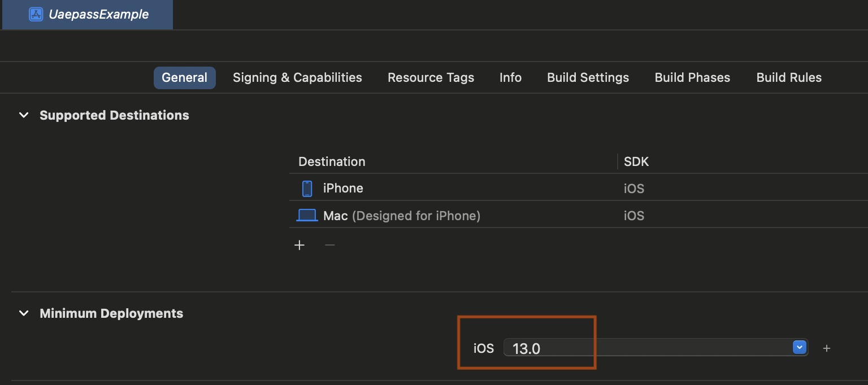Open the Signing & Capabilities tab
Image resolution: width=868 pixels, height=385 pixels.
pyautogui.click(x=297, y=78)
